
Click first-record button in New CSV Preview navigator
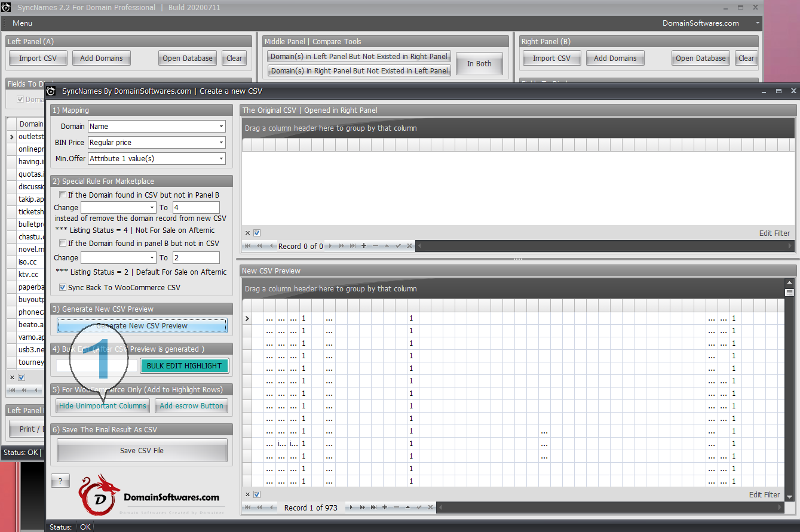coord(247,508)
